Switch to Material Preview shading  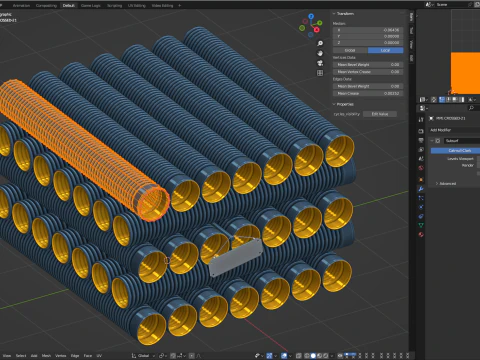point(319,356)
